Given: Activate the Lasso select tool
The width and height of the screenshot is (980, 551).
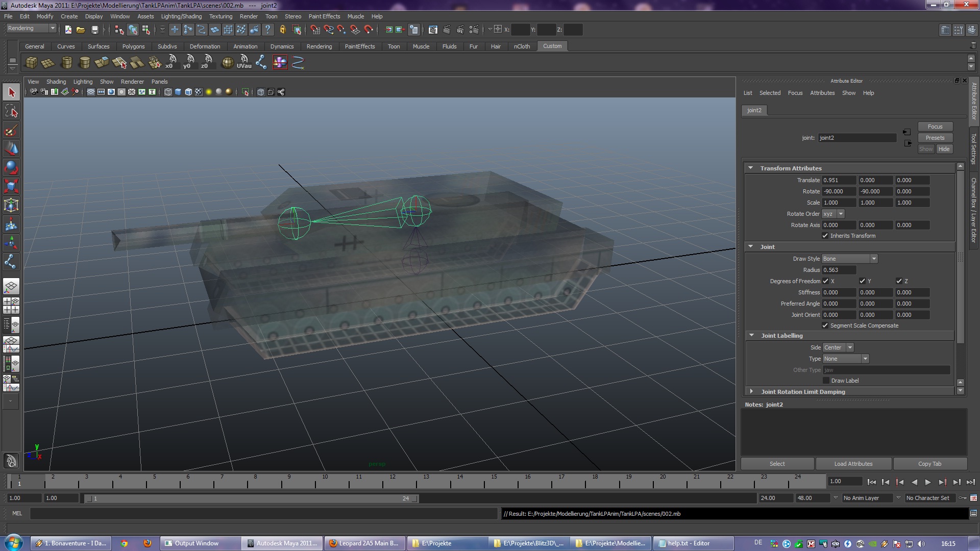Looking at the screenshot, I should (x=11, y=111).
